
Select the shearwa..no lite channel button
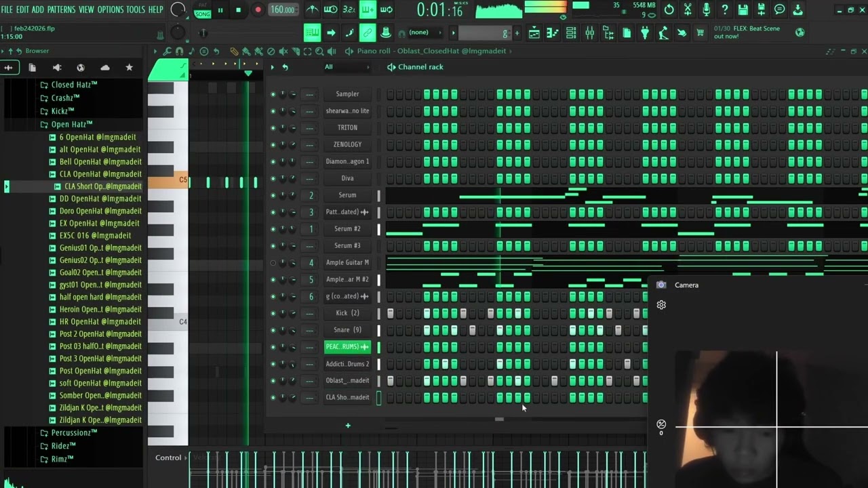(x=347, y=111)
